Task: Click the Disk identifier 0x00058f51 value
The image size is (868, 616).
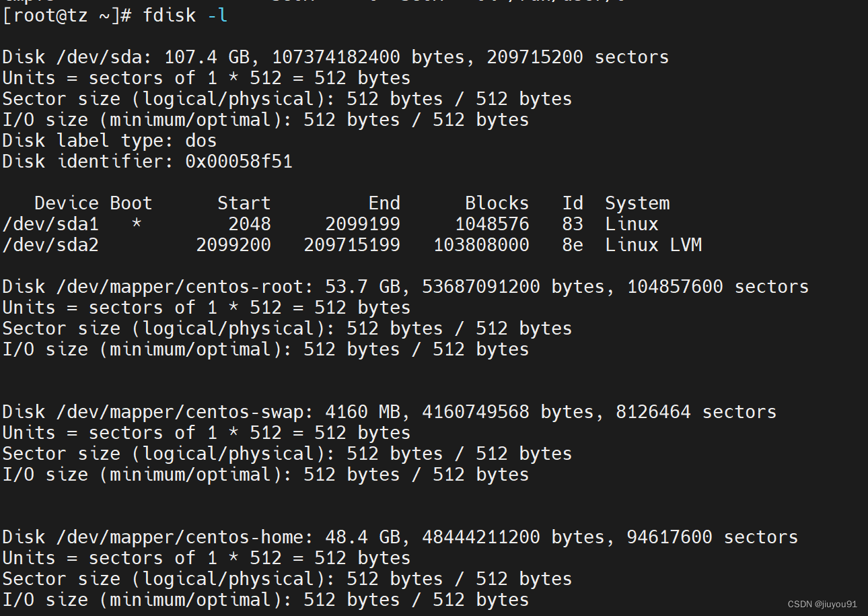Action: pyautogui.click(x=239, y=162)
